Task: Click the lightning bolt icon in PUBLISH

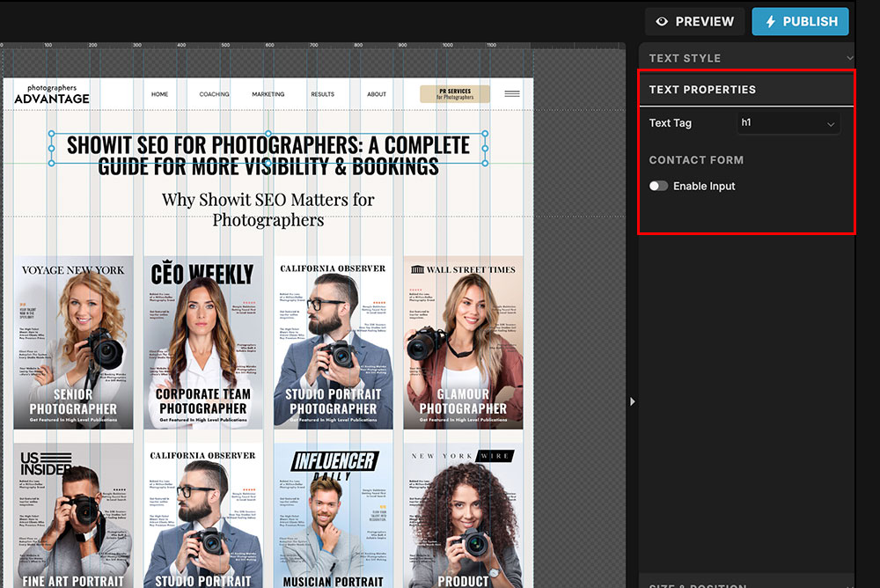Action: pos(771,21)
